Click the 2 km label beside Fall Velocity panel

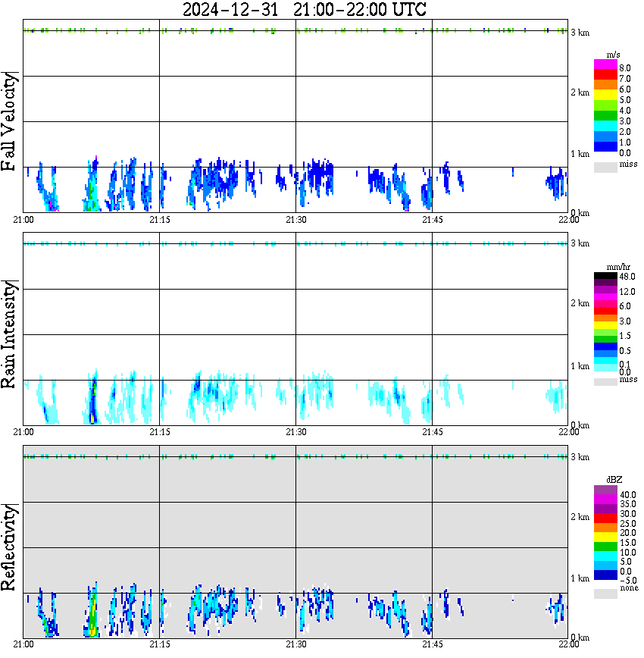point(580,92)
